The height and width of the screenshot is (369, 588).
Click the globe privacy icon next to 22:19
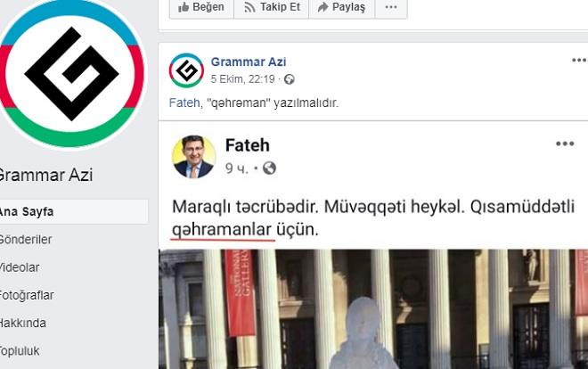click(290, 79)
